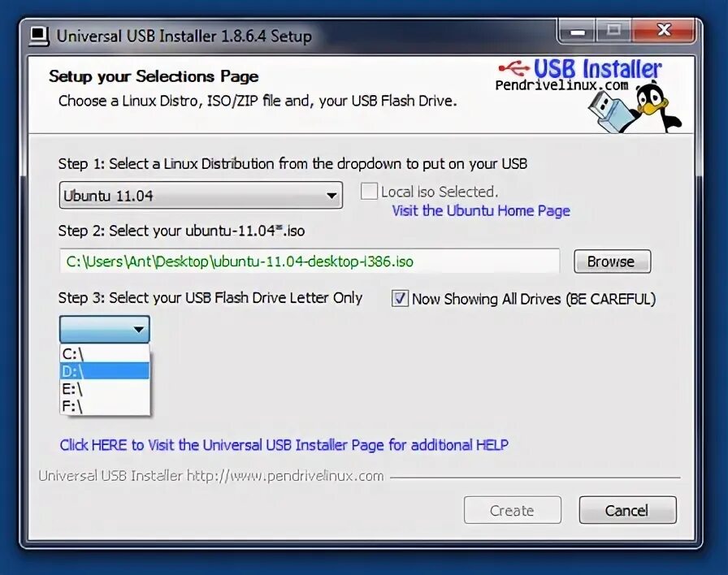Screen dimensions: 728x575
Task: Minimize the Universal USB Installer window
Action: (577, 31)
